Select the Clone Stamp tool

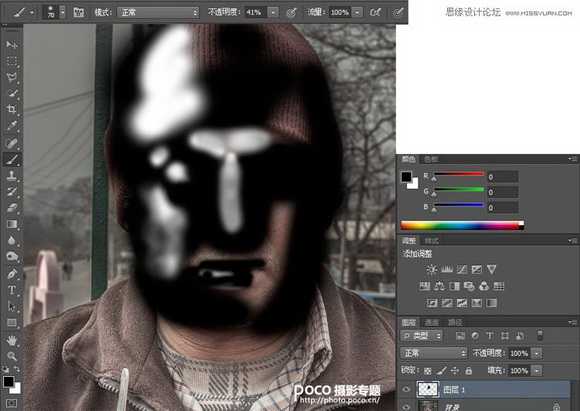[11, 175]
